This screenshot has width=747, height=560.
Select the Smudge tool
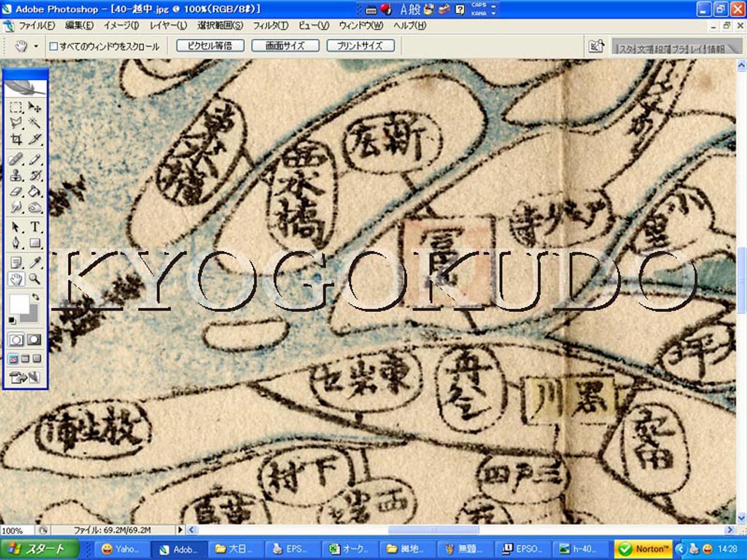pyautogui.click(x=16, y=208)
